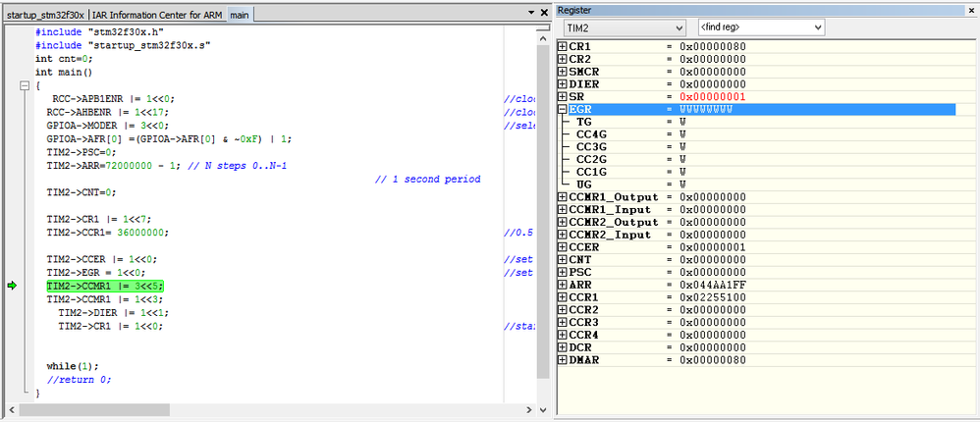Click the line TIM2->CCR1= 36000000;
The width and height of the screenshot is (980, 422).
tap(107, 233)
